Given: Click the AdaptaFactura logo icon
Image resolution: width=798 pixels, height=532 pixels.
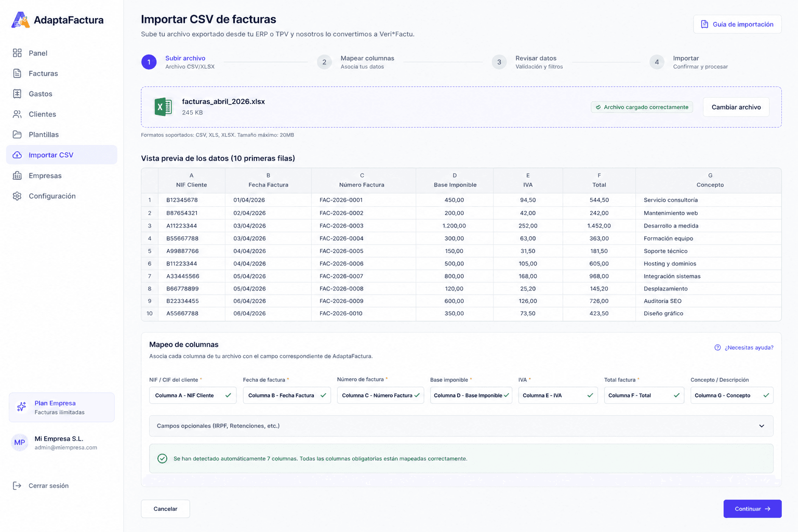Looking at the screenshot, I should pos(21,20).
